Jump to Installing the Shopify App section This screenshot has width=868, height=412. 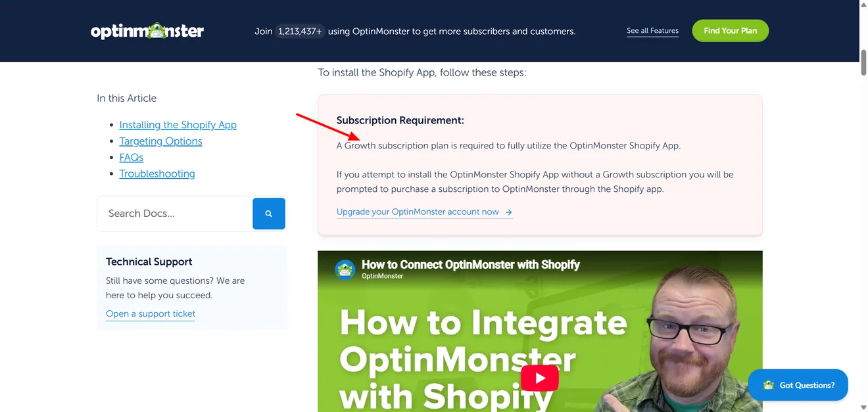(178, 125)
